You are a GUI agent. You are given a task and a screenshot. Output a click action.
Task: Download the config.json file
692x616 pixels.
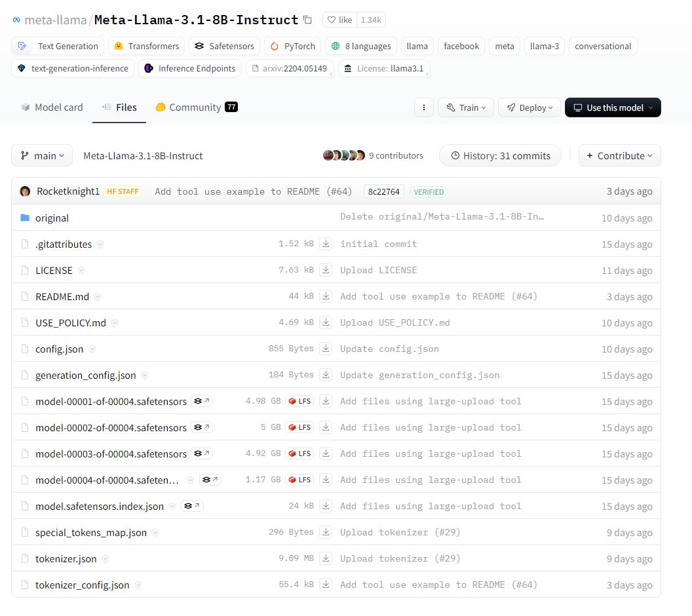[x=326, y=349]
